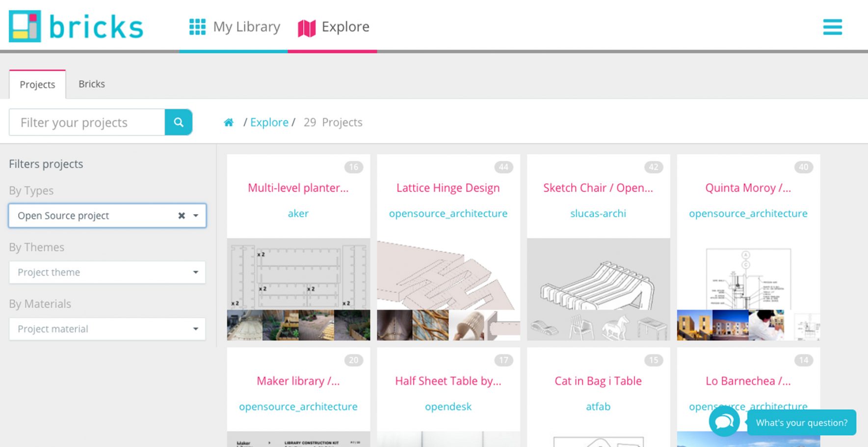Open the chat speech bubble icon
The height and width of the screenshot is (447, 868).
(x=724, y=421)
